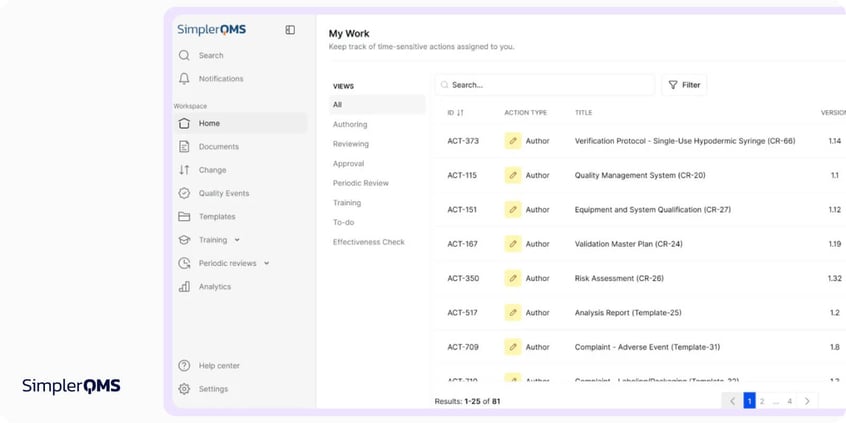Open Verification Protocol - Single-Use Hypodermic Syringe row
The image size is (846, 423).
(685, 141)
